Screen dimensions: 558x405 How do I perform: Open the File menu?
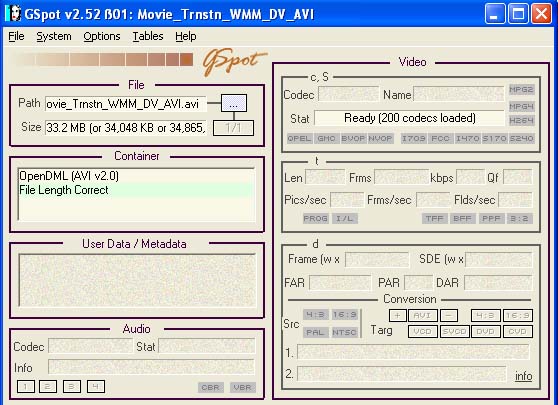tap(16, 36)
